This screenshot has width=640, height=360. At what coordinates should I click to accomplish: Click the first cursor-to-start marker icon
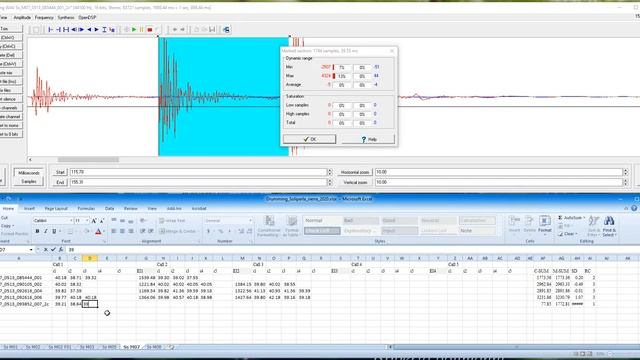click(x=51, y=29)
